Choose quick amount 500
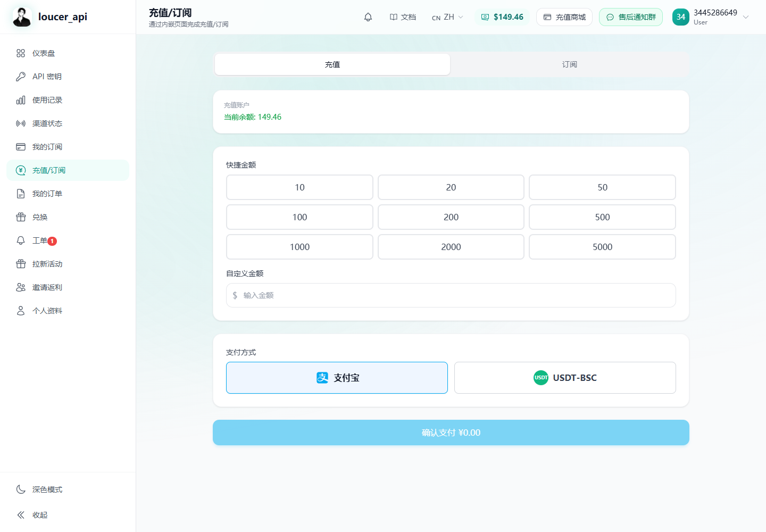The width and height of the screenshot is (766, 532). (602, 217)
